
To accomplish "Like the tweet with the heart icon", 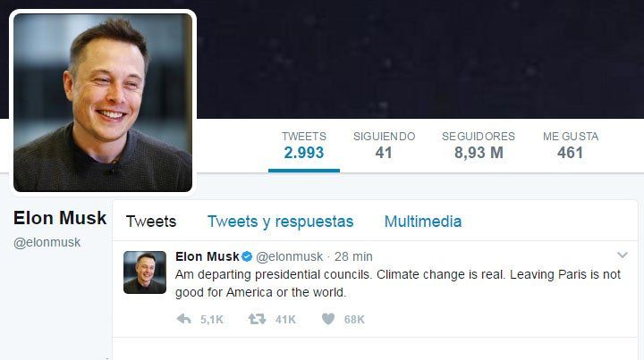I will coord(328,319).
